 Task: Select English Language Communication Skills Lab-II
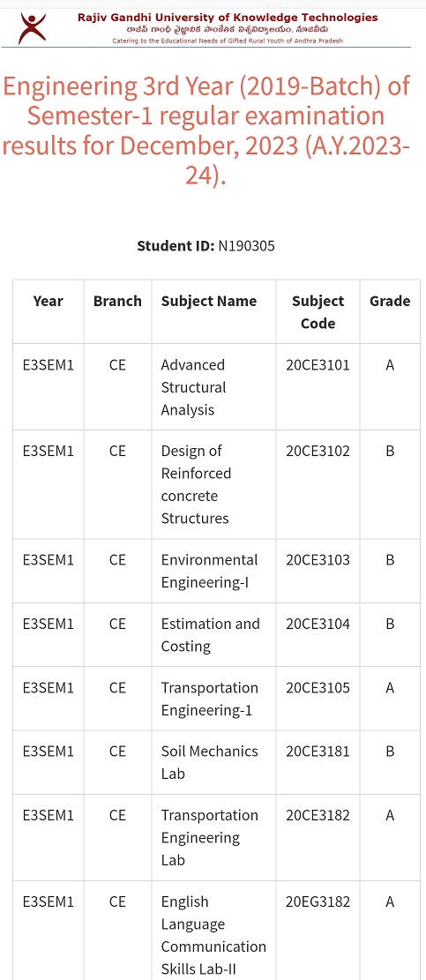[213, 936]
